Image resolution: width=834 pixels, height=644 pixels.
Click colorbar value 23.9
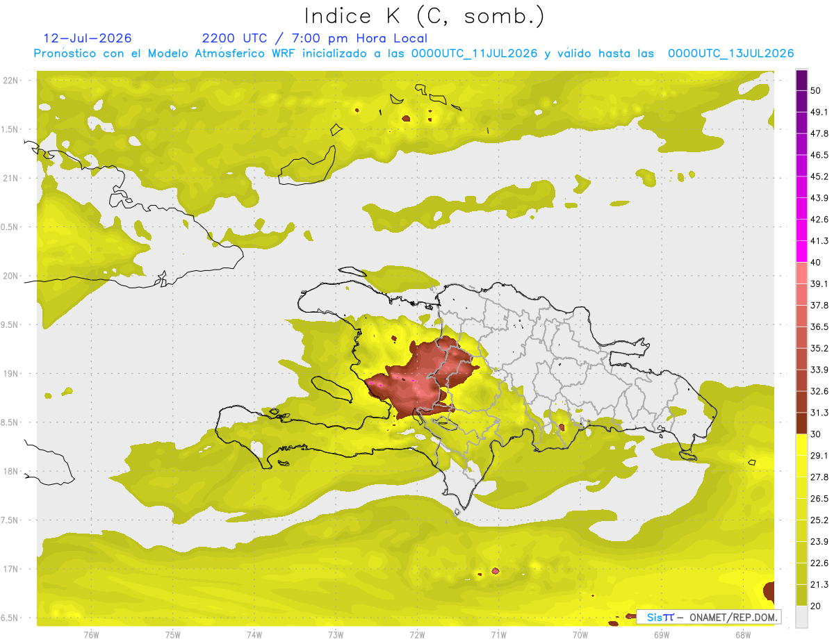[819, 542]
